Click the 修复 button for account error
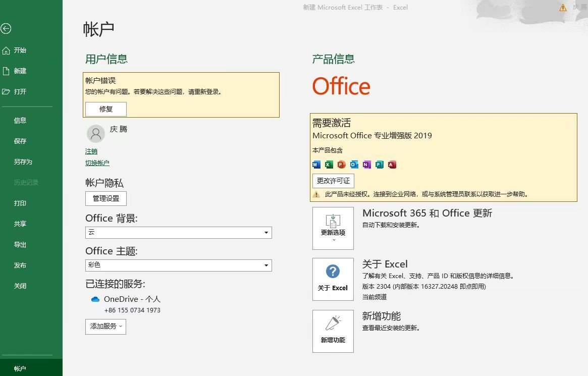The width and height of the screenshot is (588, 376). coord(105,109)
